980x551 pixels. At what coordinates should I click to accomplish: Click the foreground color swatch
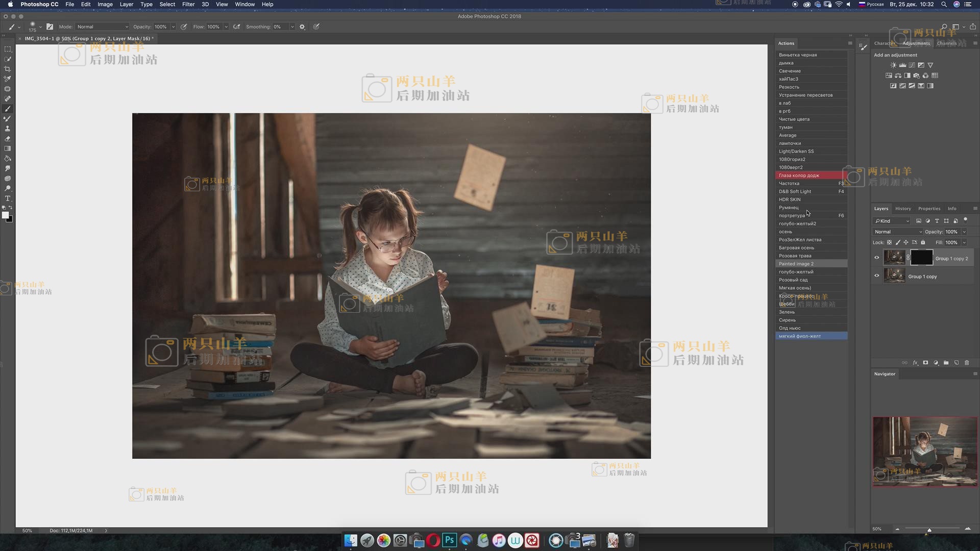[x=5, y=215]
